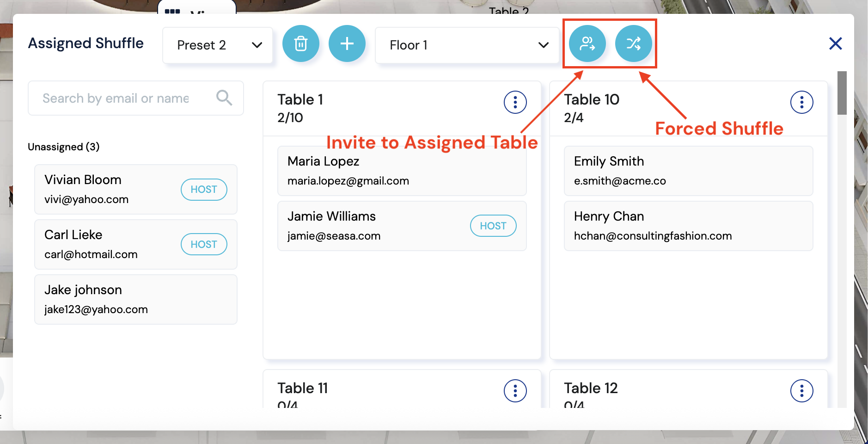This screenshot has width=868, height=444.
Task: Toggle HOST badge for Jamie Williams
Action: (493, 226)
